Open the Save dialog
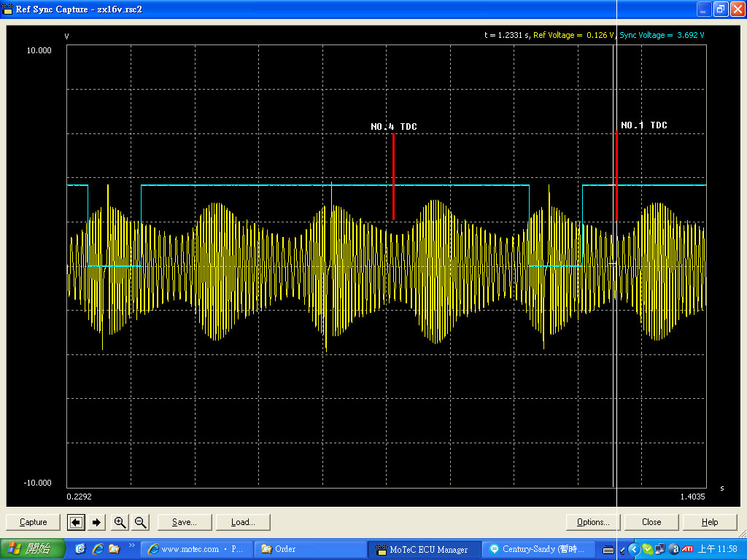Image resolution: width=747 pixels, height=560 pixels. (184, 522)
